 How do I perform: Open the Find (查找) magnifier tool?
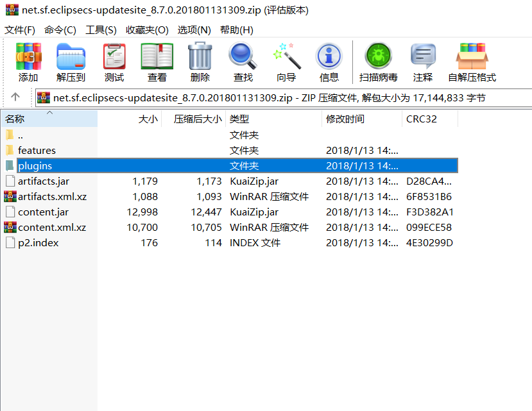coord(243,56)
